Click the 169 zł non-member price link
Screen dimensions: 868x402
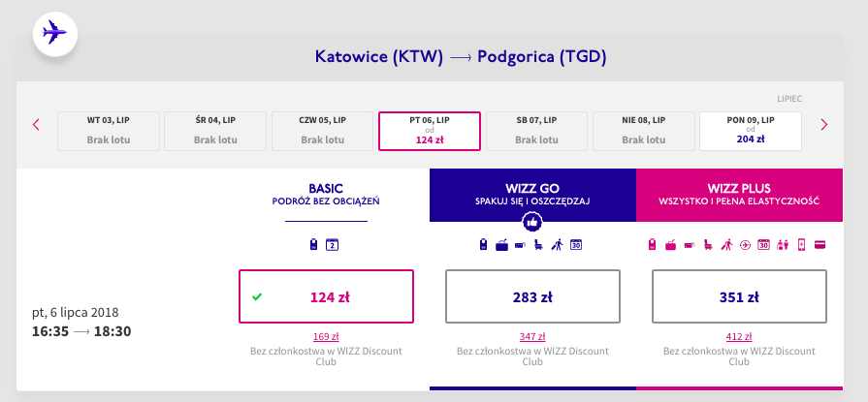coord(326,336)
